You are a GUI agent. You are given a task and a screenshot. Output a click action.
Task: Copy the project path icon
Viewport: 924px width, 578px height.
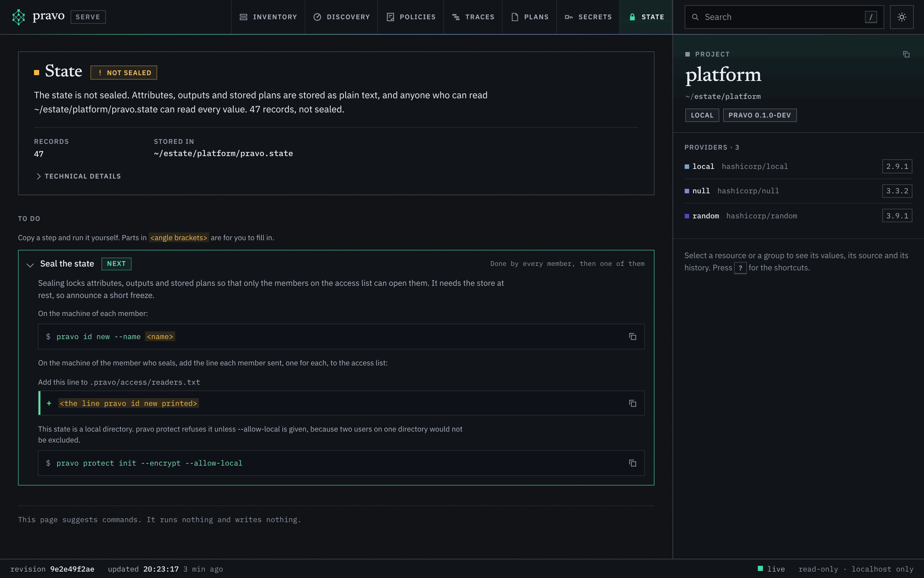906,54
